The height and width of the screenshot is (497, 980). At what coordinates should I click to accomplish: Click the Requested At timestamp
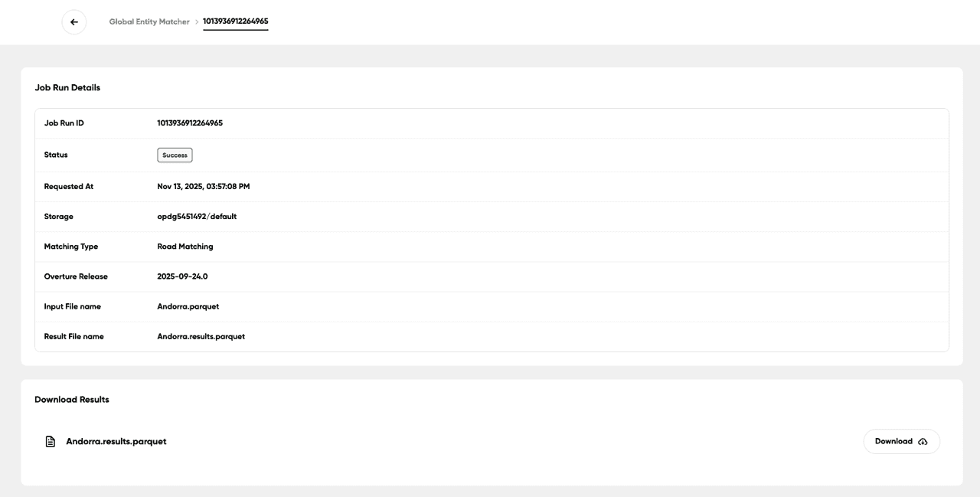(204, 187)
